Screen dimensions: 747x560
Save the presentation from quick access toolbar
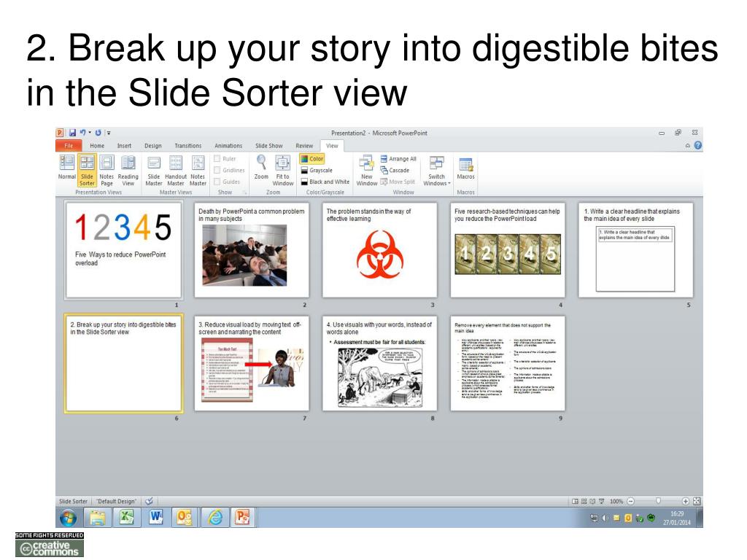coord(72,133)
